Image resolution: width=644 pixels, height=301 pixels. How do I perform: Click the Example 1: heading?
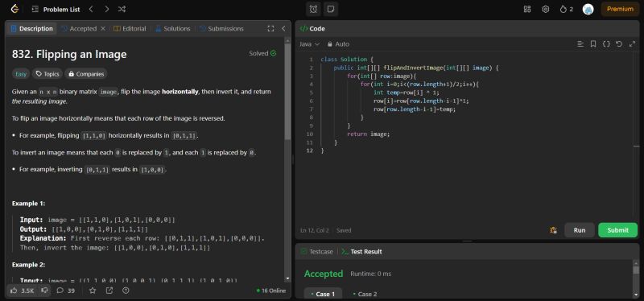coord(29,204)
